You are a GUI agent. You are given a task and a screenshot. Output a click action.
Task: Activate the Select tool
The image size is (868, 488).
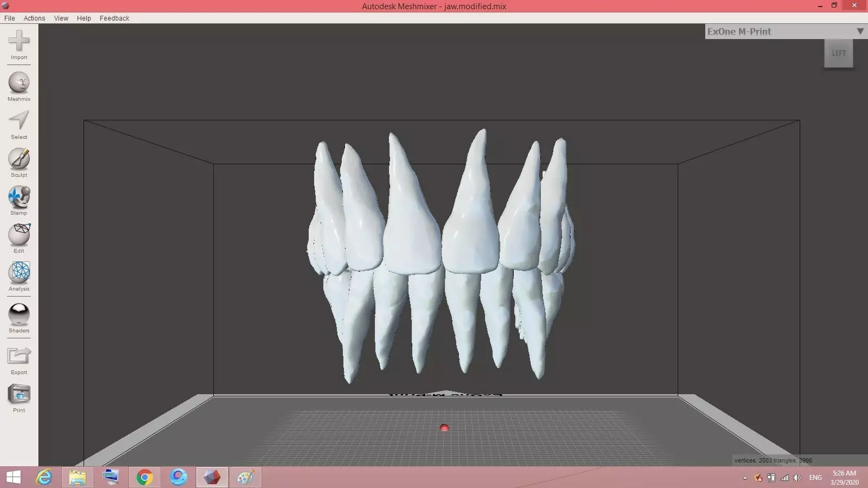[19, 125]
